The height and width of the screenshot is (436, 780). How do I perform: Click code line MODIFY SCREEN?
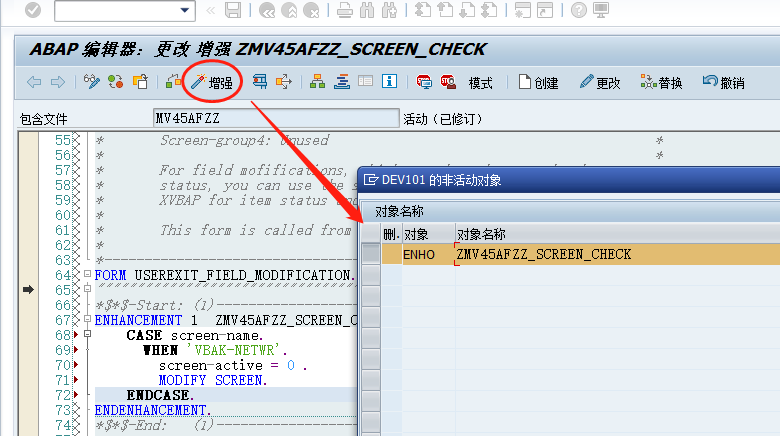212,380
